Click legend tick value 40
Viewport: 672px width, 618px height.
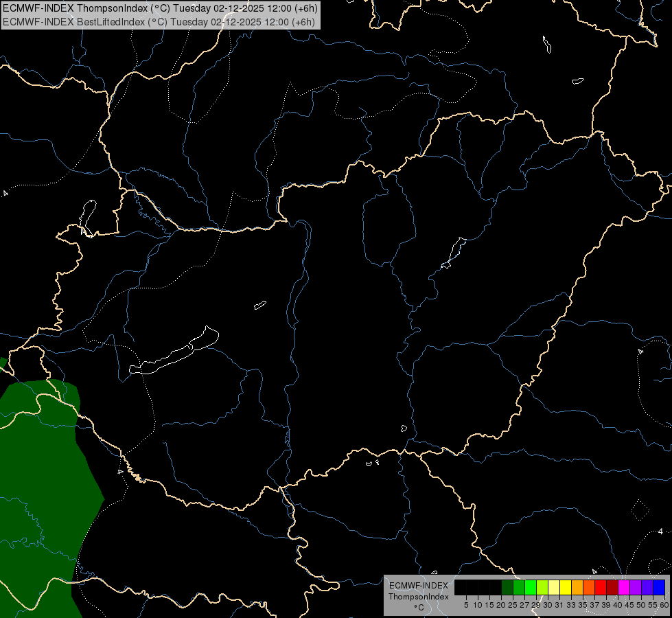(x=618, y=605)
